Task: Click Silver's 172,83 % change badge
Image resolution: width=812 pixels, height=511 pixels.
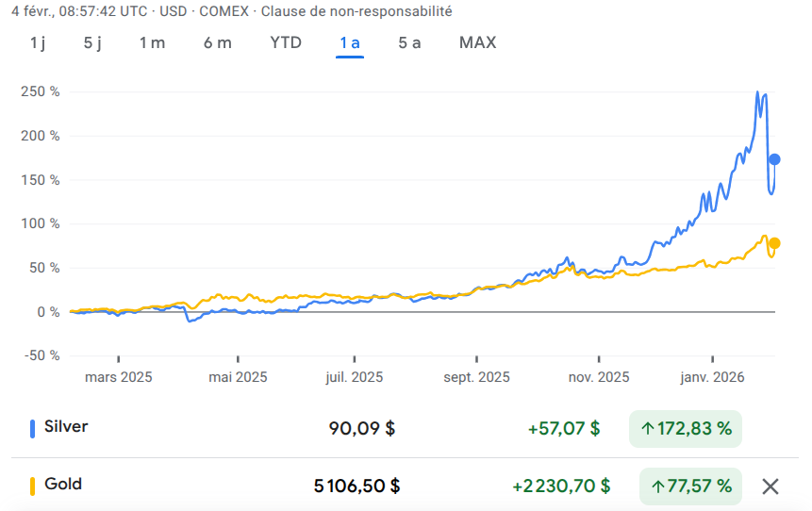Action: pyautogui.click(x=686, y=429)
